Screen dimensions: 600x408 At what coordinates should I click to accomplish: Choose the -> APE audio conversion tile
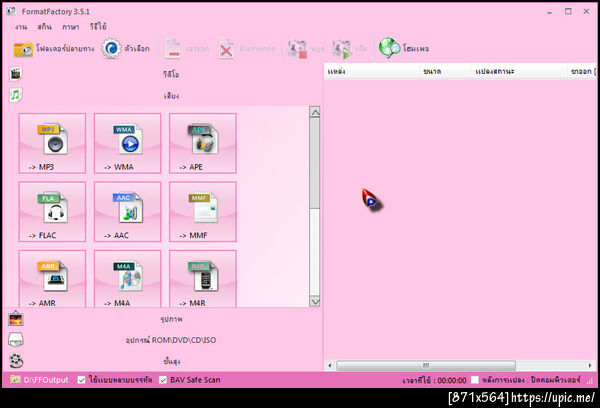point(203,143)
